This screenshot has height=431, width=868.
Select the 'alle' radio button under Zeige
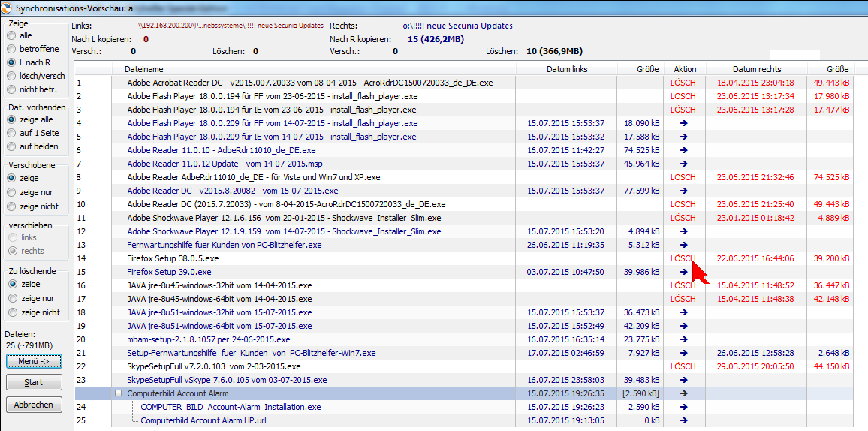[11, 35]
